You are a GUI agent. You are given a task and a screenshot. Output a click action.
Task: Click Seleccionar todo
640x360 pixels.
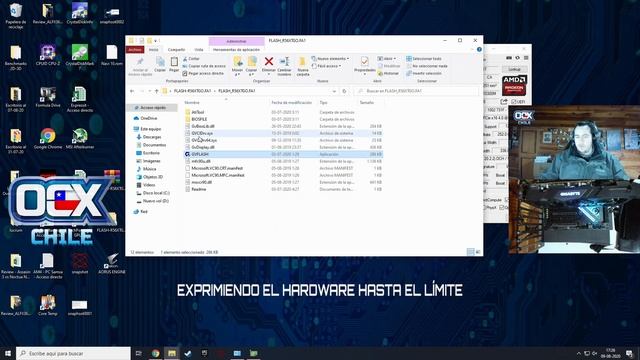point(424,59)
